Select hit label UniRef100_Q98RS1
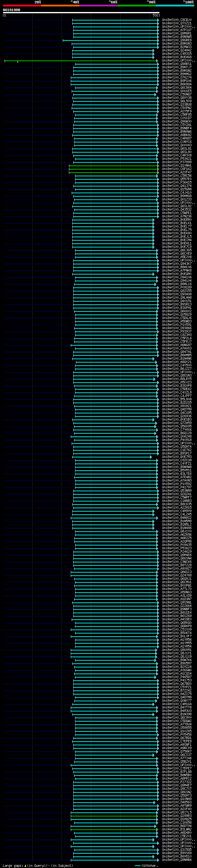 176,64
